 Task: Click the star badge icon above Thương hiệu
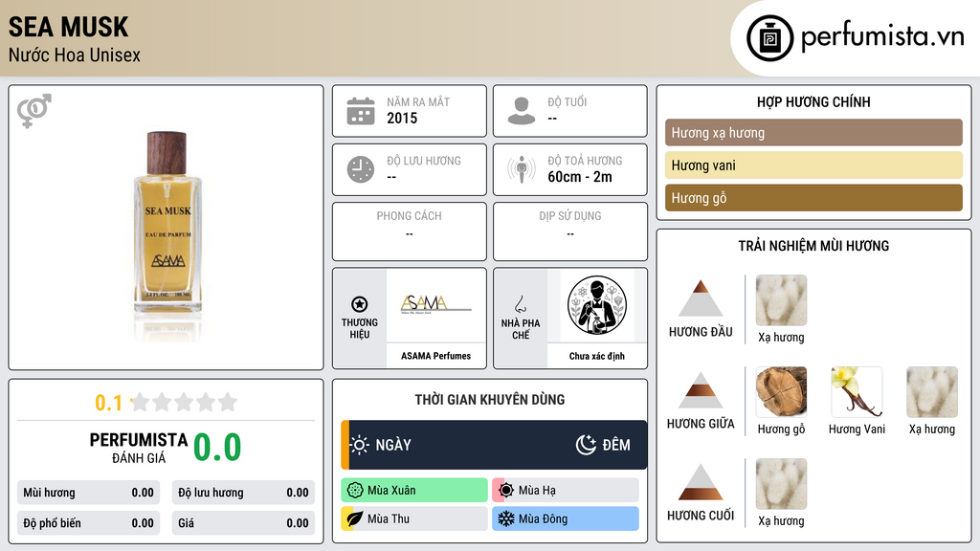(x=360, y=304)
